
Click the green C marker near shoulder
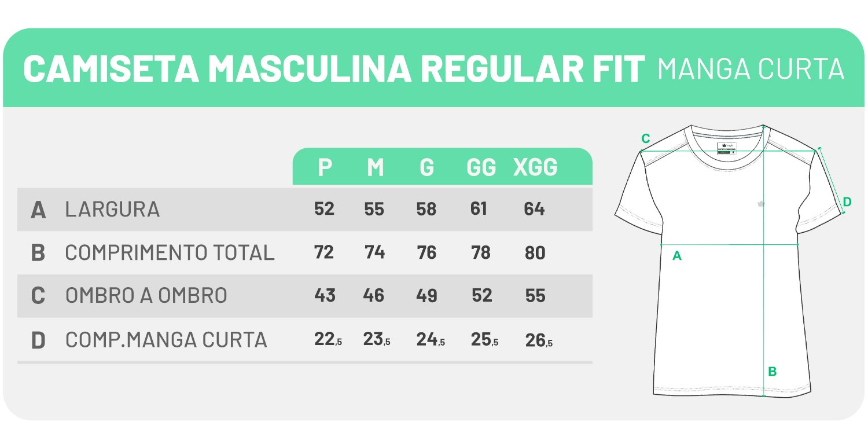coord(646,138)
